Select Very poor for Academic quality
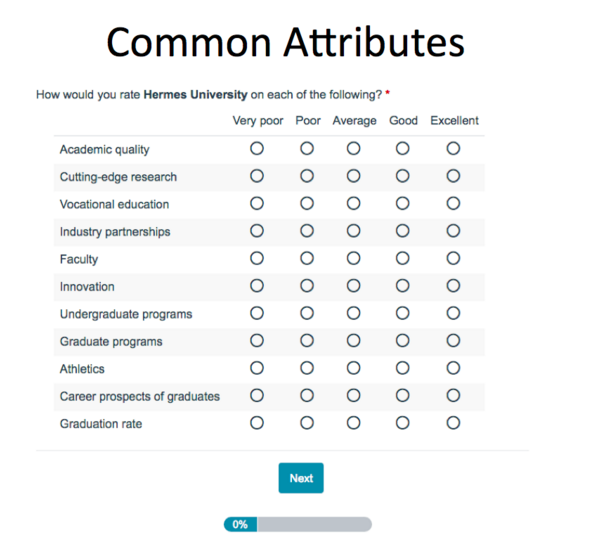 [257, 148]
